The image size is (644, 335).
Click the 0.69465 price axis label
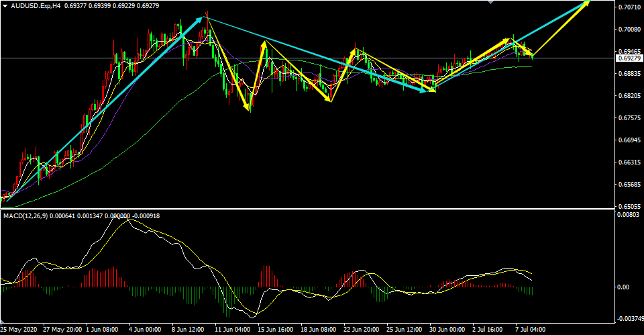tap(630, 52)
